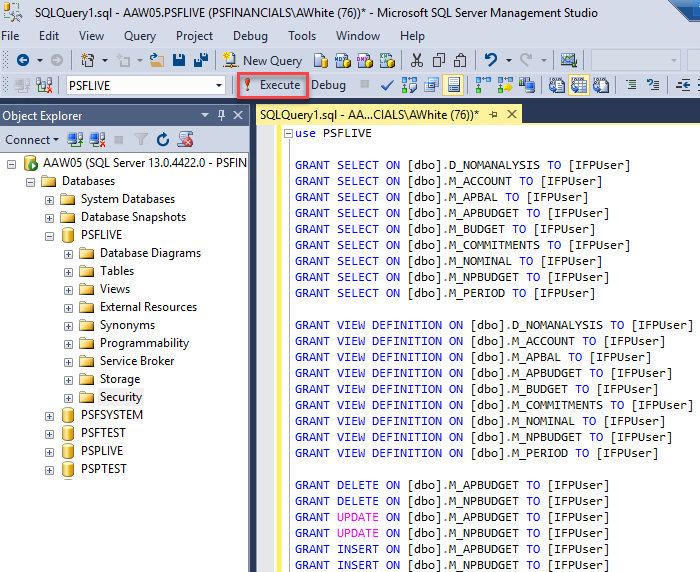Collapse the use PSFLIVE code region
This screenshot has width=700, height=572.
[x=288, y=133]
